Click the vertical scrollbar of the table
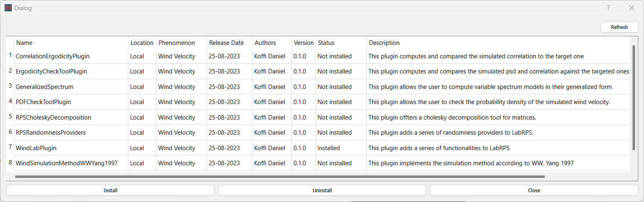 pyautogui.click(x=633, y=98)
